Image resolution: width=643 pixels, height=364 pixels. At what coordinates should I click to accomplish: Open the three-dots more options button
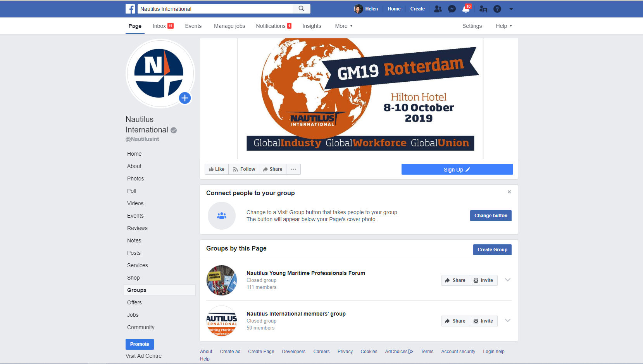click(293, 169)
